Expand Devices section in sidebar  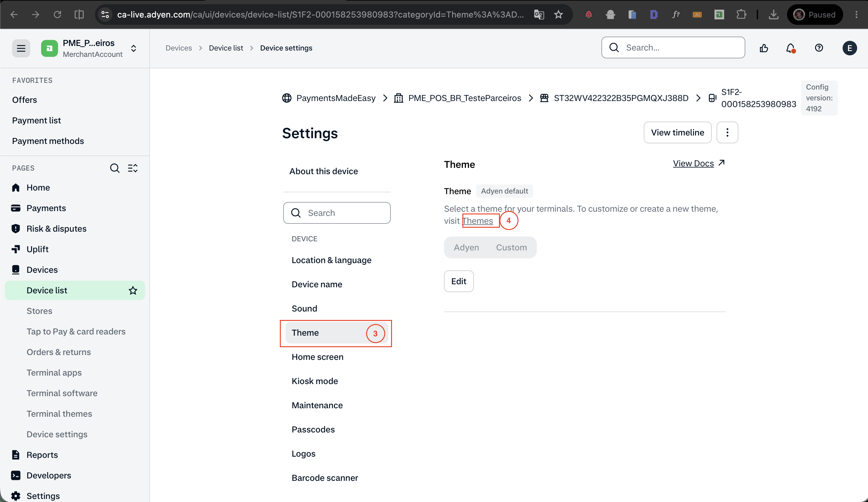click(42, 270)
